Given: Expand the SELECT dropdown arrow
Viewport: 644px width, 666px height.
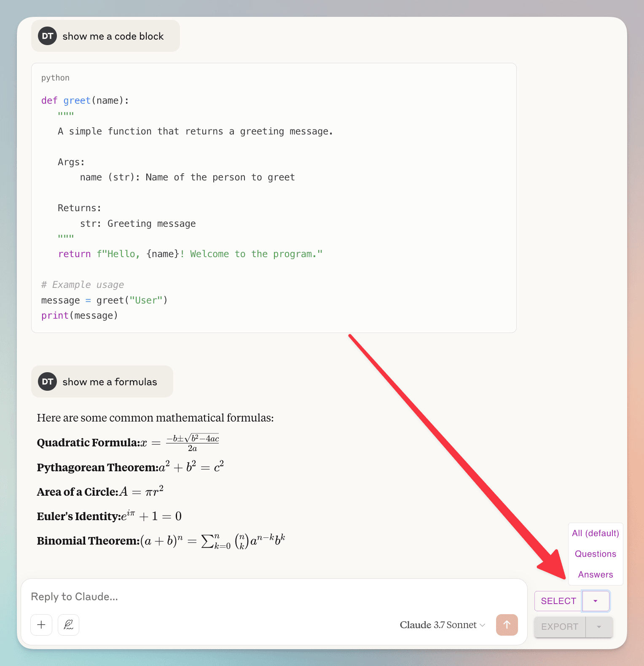Looking at the screenshot, I should [596, 601].
